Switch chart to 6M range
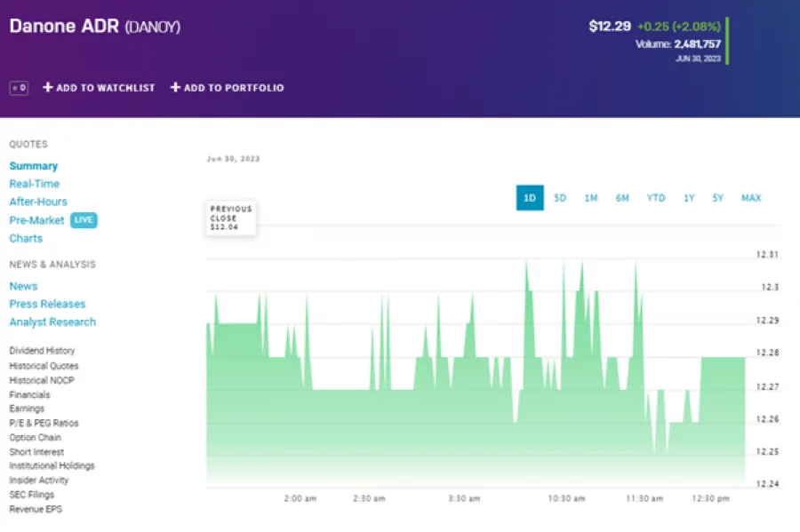This screenshot has width=800, height=532. point(622,198)
